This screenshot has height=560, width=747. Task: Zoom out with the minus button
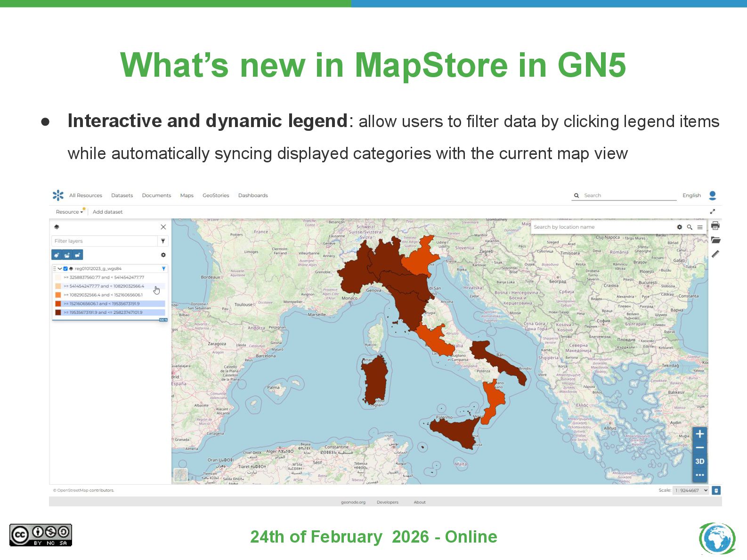click(700, 448)
